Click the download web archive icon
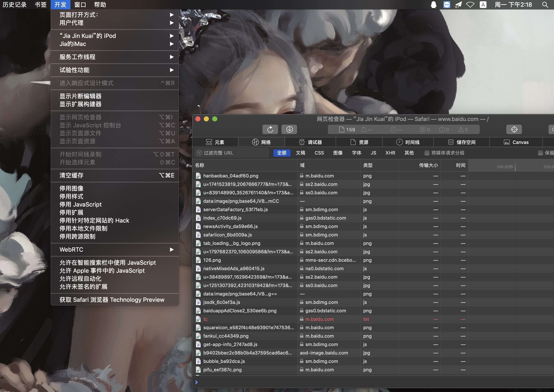This screenshot has width=554, height=392. (x=289, y=129)
